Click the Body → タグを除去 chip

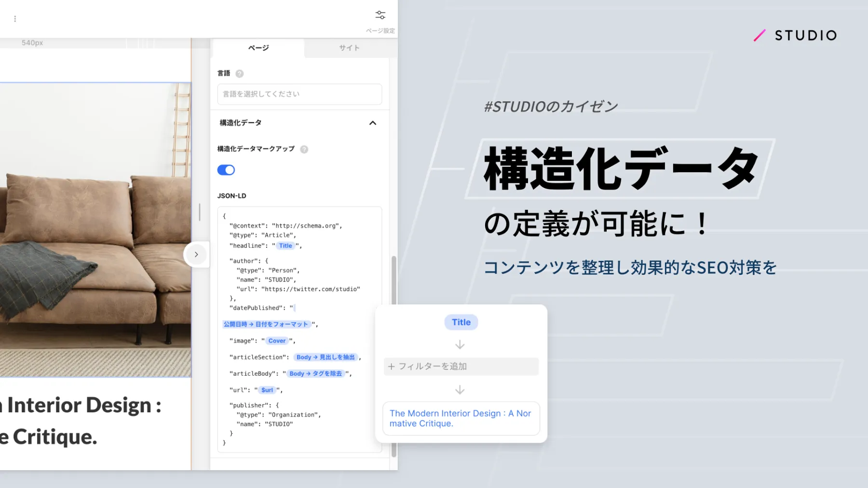tap(316, 373)
